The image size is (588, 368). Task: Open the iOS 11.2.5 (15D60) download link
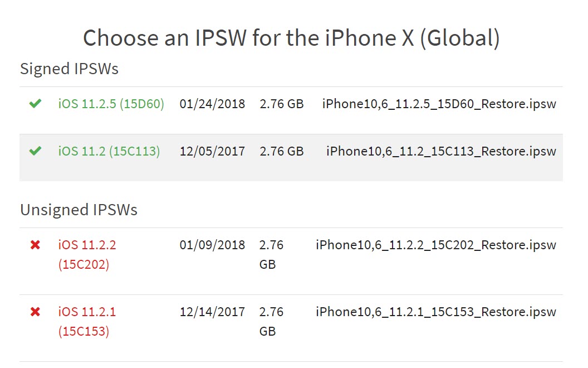111,104
